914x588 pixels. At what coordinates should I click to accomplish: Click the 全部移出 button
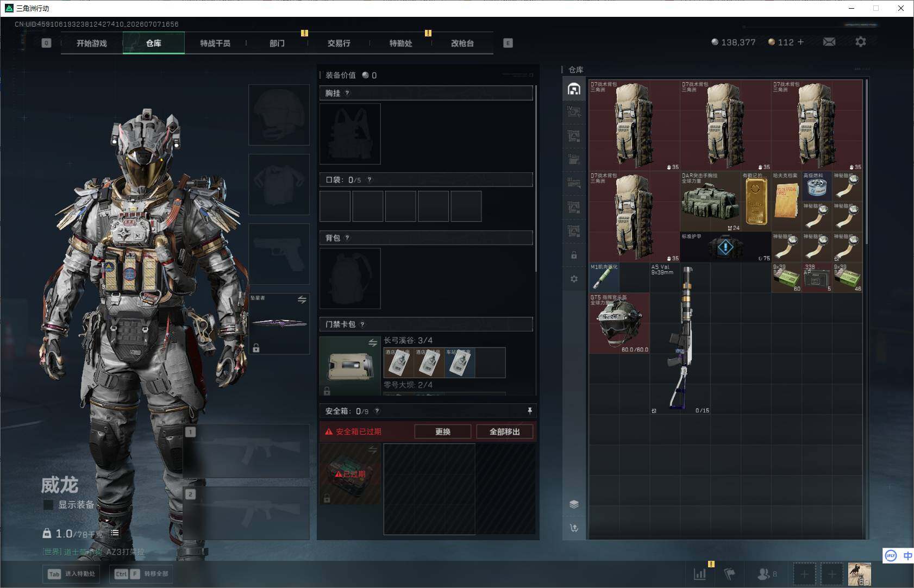(x=504, y=431)
